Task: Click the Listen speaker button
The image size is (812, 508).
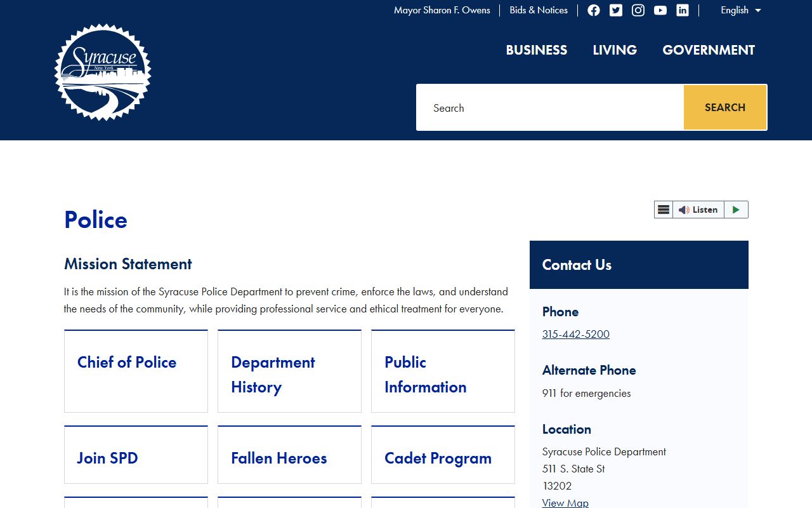Action: [x=698, y=210]
